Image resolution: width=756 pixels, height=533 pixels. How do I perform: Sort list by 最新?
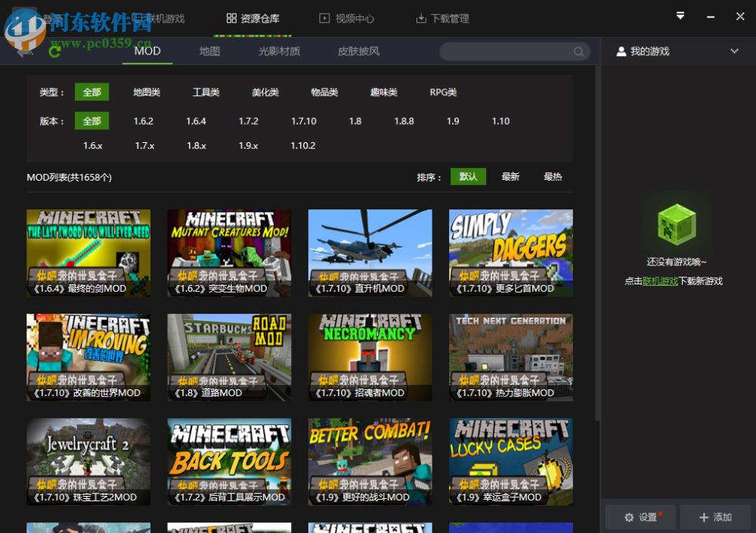click(510, 177)
